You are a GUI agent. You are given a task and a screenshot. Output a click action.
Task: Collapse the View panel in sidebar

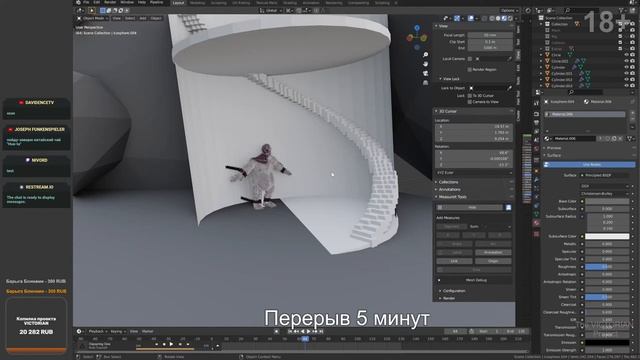tap(436, 26)
